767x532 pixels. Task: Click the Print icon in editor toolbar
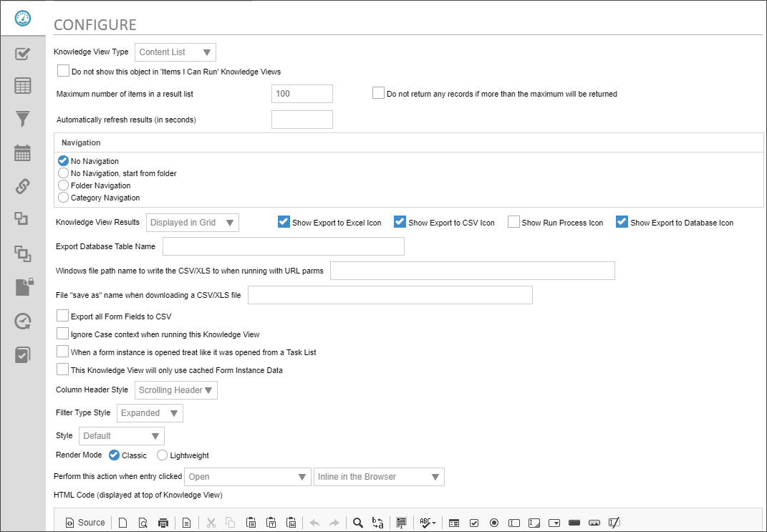(163, 523)
